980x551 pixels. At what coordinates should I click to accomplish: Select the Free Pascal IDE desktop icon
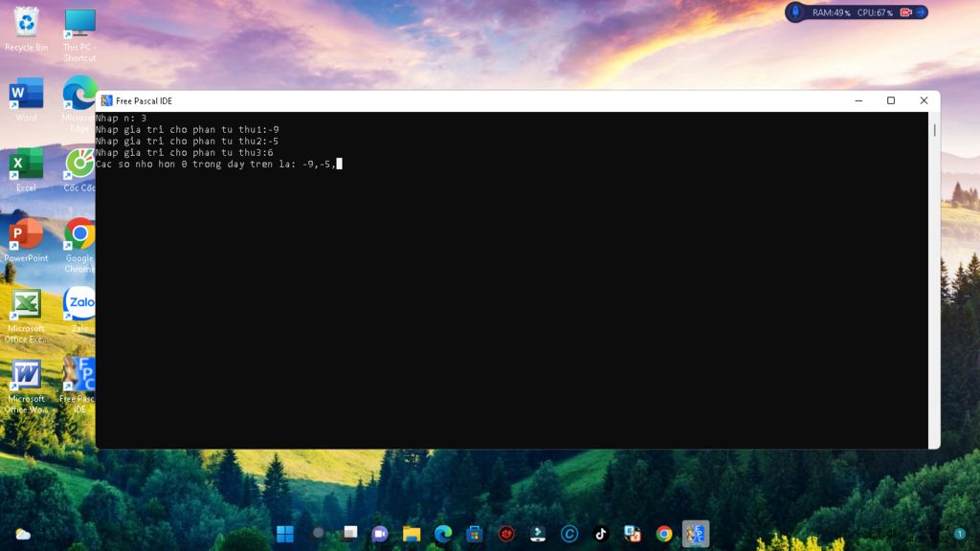coord(78,386)
